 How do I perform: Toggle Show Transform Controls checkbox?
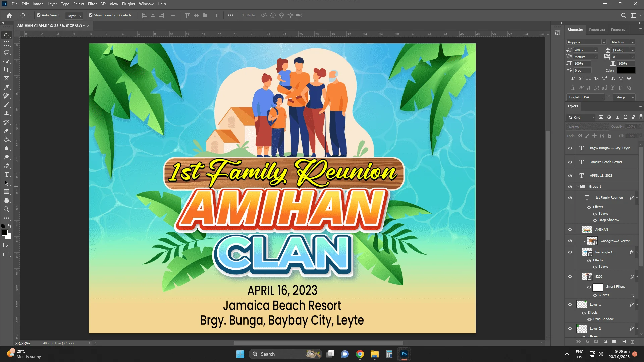91,15
